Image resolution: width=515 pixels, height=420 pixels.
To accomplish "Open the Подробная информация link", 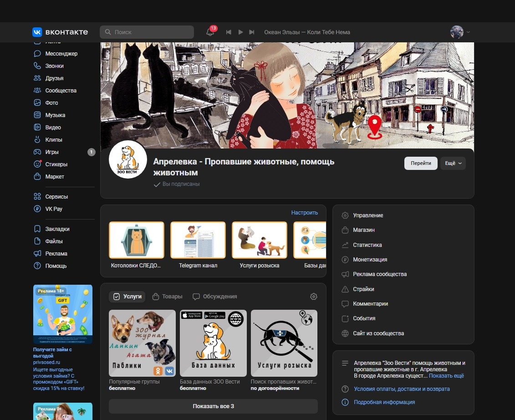I will click(x=384, y=402).
